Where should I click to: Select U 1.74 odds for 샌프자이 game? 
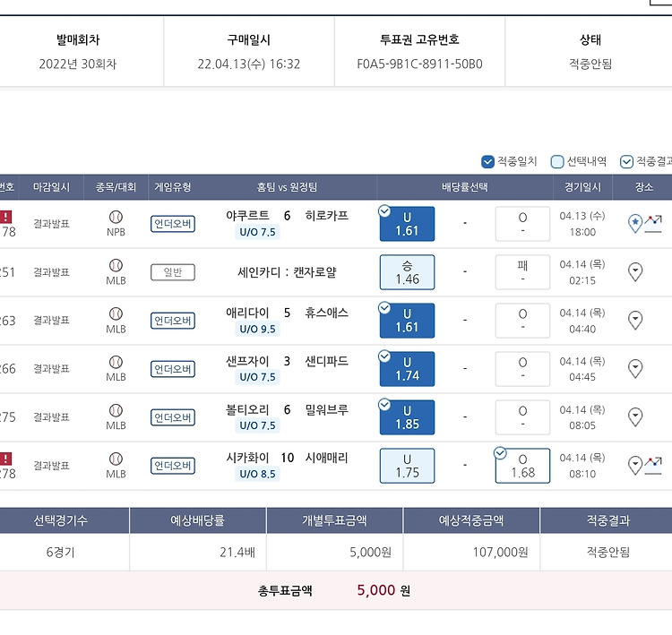pos(407,369)
